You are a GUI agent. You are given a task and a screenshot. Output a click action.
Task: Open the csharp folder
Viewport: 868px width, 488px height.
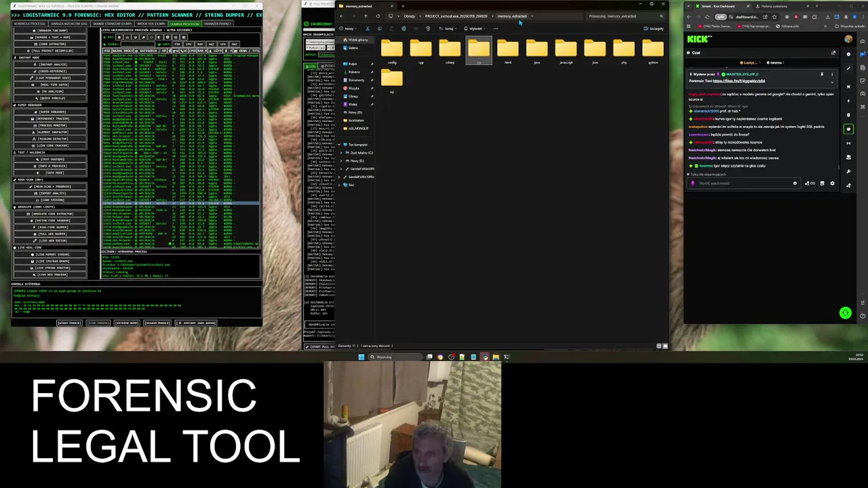[x=450, y=52]
